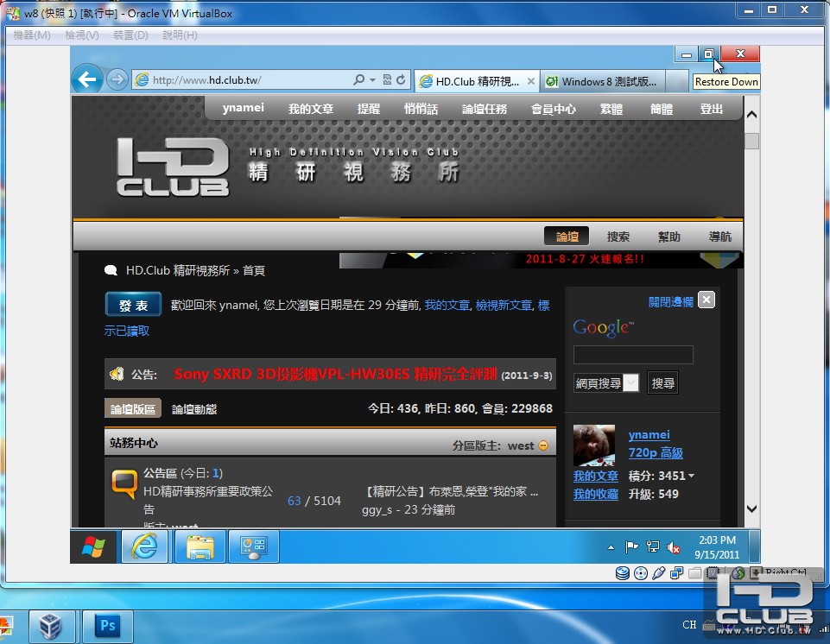Collapse the 站務中心 section
Image resolution: width=830 pixels, height=644 pixels.
click(543, 445)
